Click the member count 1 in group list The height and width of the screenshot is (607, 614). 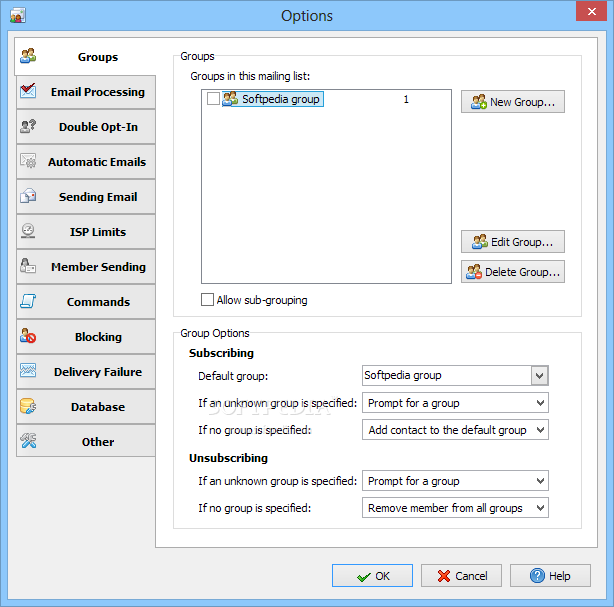[x=406, y=99]
